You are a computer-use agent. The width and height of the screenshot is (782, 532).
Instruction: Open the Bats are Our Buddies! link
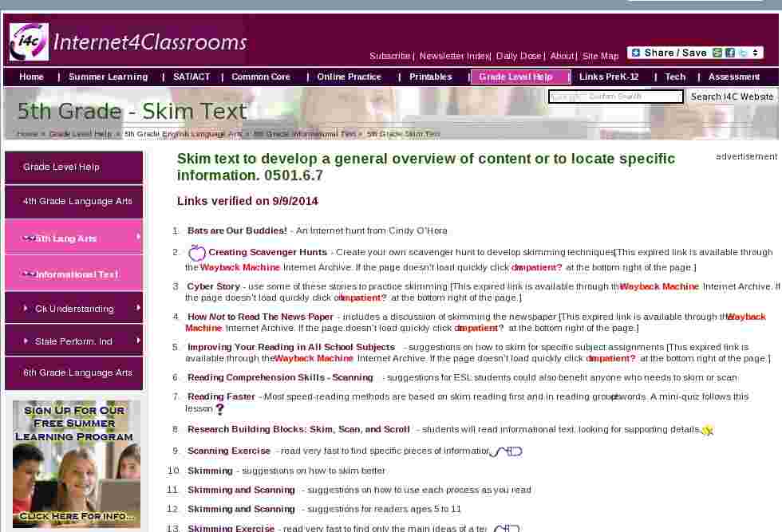[237, 231]
